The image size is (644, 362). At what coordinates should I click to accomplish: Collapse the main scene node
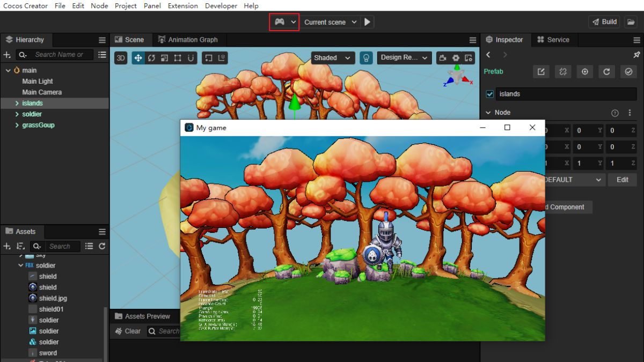pos(8,70)
